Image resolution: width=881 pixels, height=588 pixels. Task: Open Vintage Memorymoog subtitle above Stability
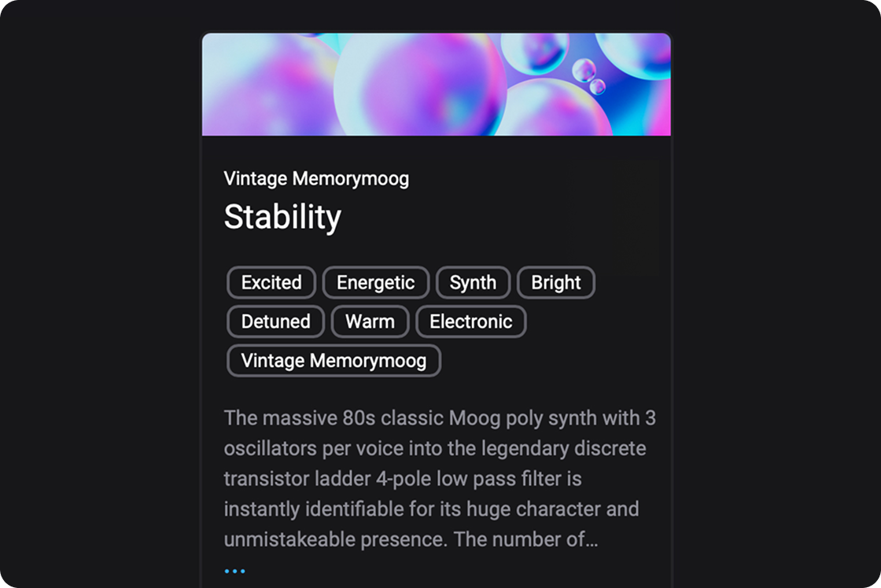(x=316, y=178)
